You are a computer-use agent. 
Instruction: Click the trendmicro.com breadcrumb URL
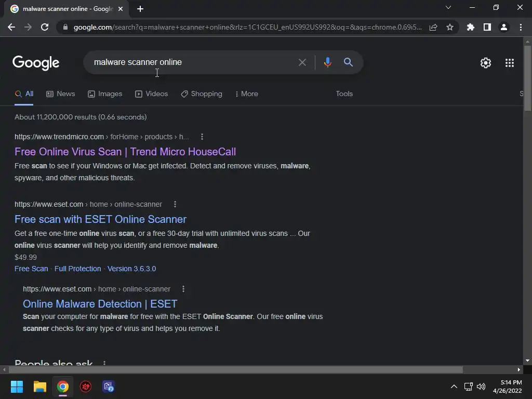[102, 137]
